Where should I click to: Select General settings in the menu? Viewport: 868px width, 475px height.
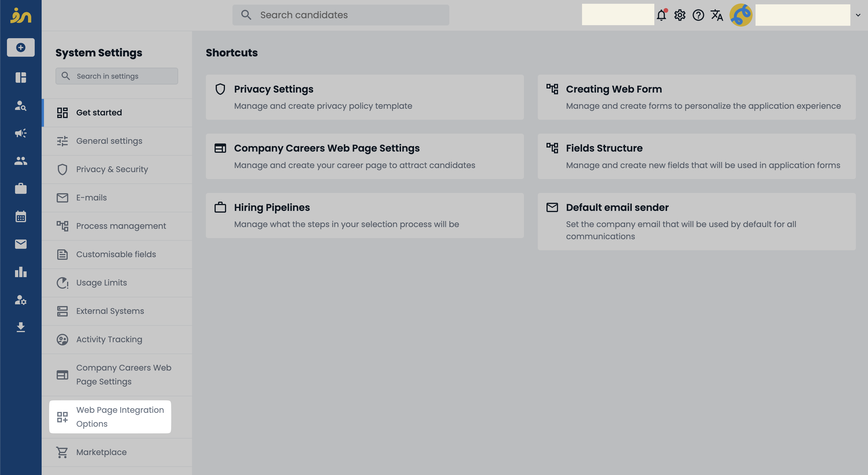(x=109, y=141)
